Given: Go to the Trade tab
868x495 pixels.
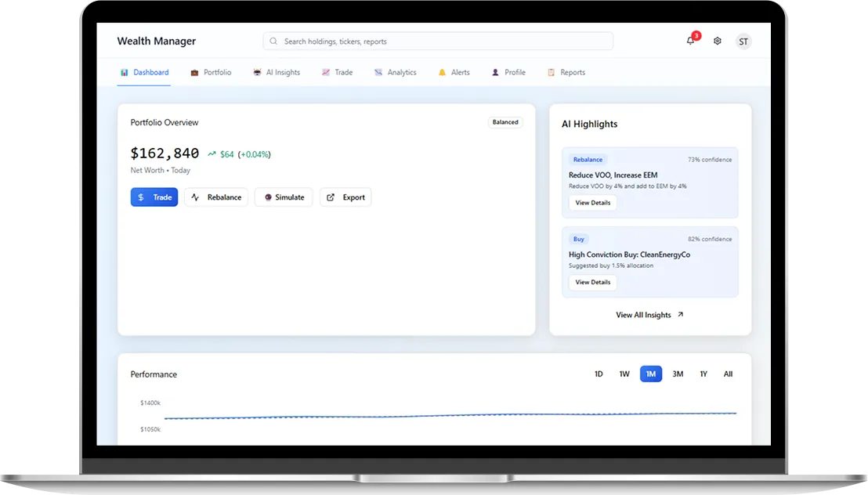Looking at the screenshot, I should click(x=337, y=73).
